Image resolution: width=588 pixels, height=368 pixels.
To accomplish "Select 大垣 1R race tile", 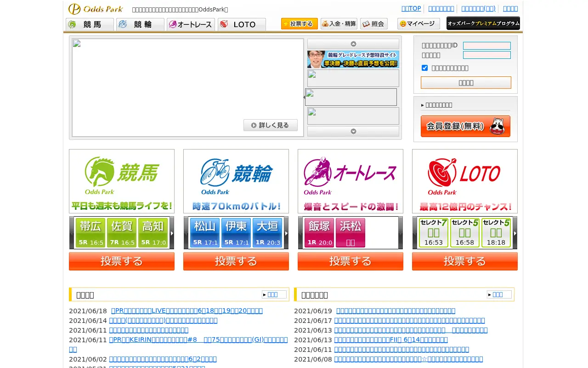I will [267, 233].
